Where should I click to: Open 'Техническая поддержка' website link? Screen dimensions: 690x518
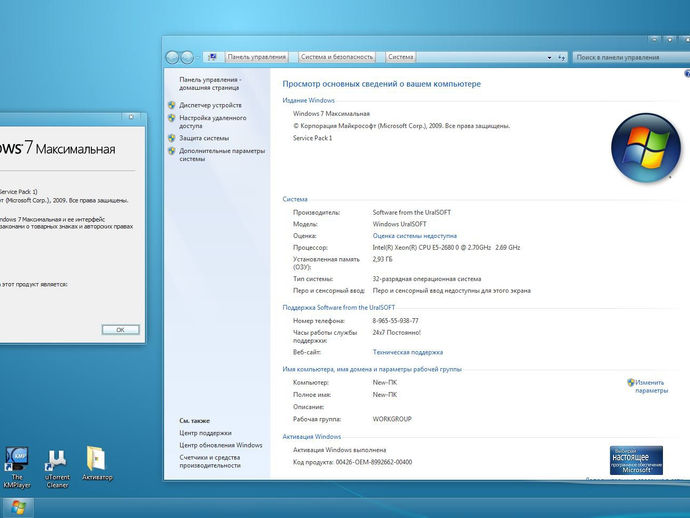coord(407,352)
